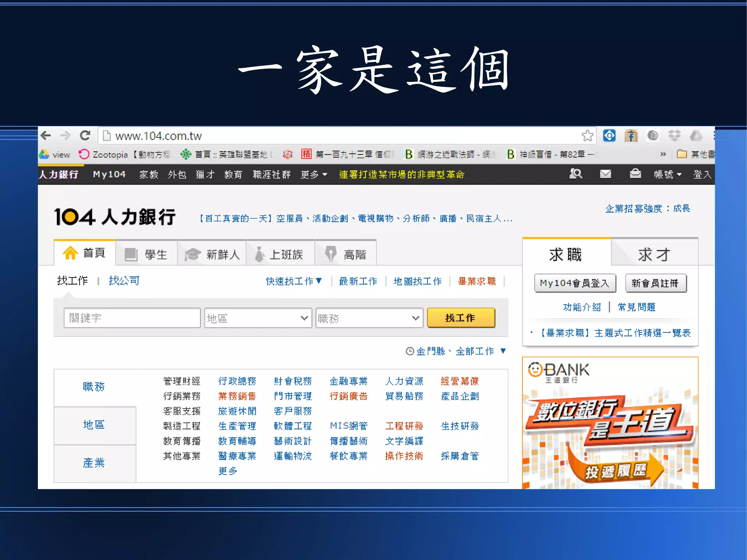The width and height of the screenshot is (747, 560).
Task: Show hidden bookmarks with double chevron
Action: pyautogui.click(x=663, y=154)
